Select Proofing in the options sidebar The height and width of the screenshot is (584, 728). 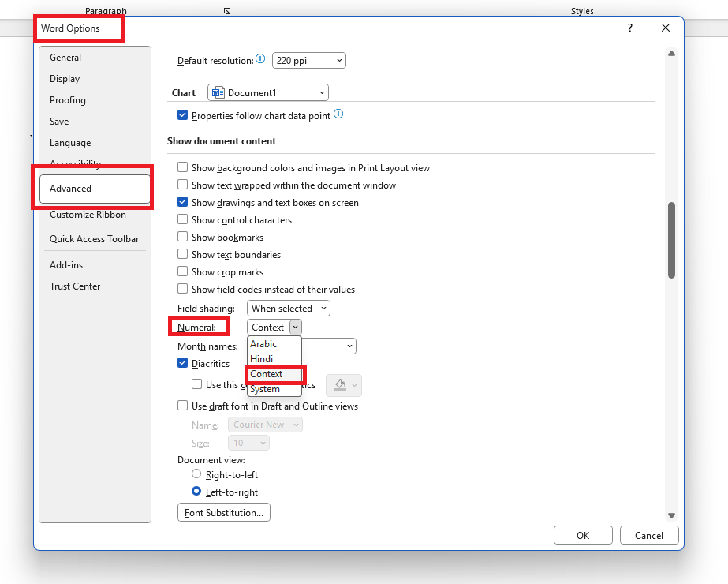coord(68,100)
